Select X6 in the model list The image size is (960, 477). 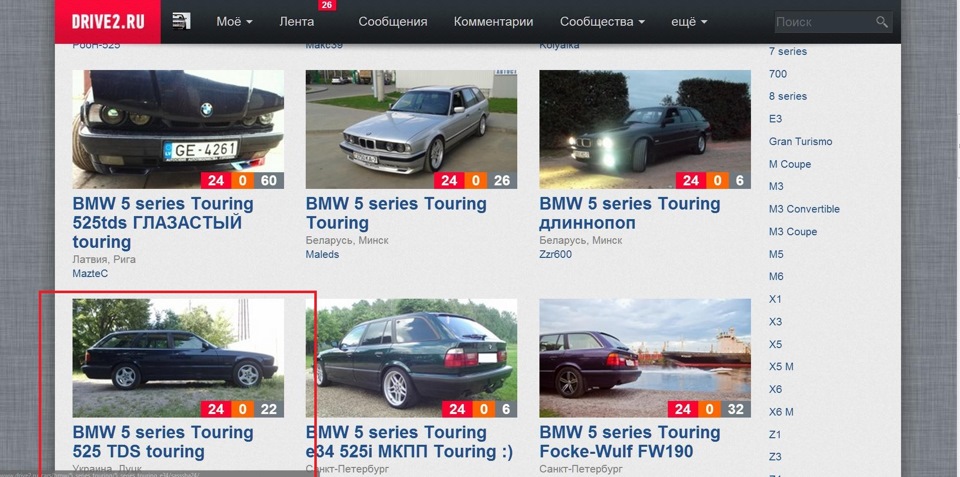tap(775, 389)
